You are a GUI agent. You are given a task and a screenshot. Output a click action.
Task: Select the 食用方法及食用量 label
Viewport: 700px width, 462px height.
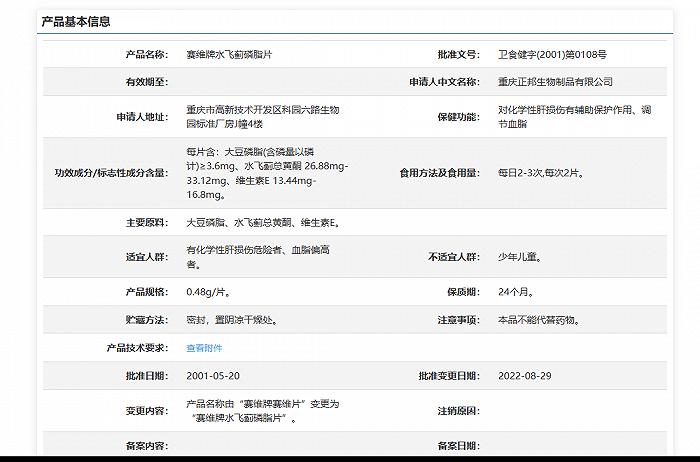tap(440, 173)
